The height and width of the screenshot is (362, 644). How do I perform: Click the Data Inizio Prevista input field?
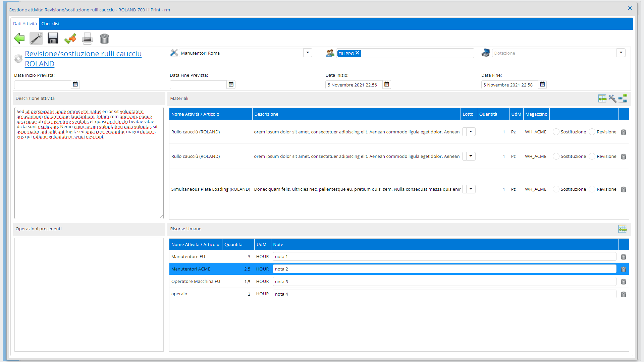[x=43, y=84]
